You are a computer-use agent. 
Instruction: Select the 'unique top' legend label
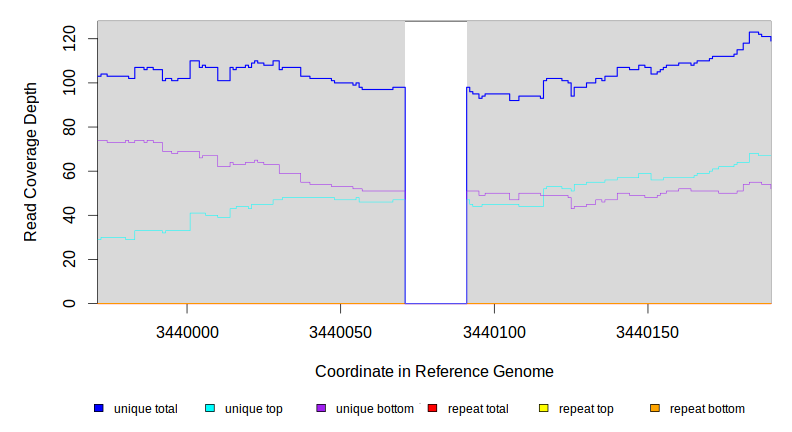[x=254, y=409]
